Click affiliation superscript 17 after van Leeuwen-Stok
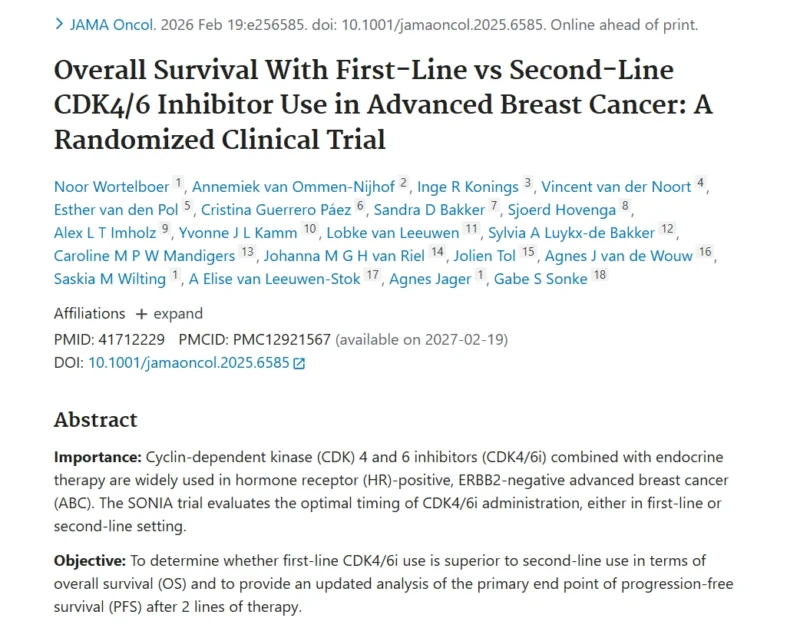 (371, 276)
